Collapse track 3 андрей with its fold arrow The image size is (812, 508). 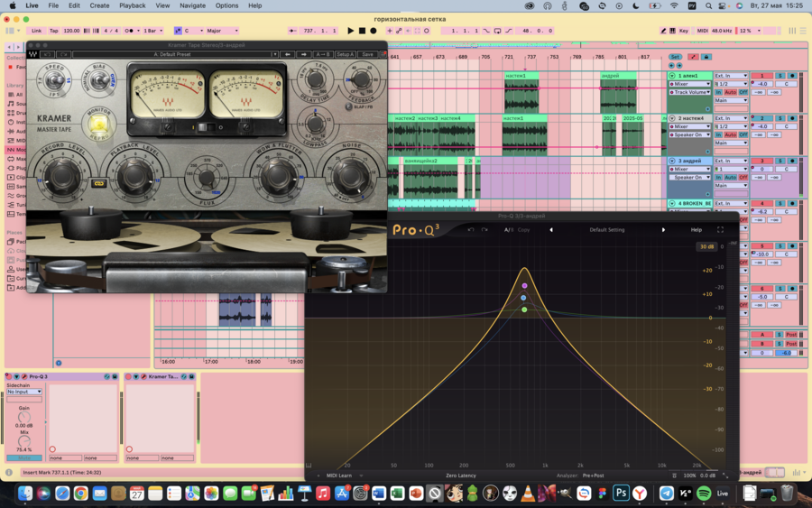tap(672, 161)
